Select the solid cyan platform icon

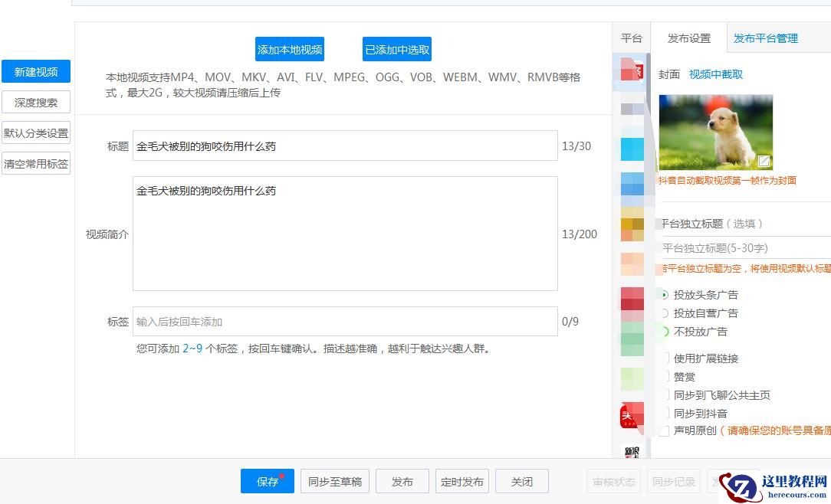click(x=632, y=149)
